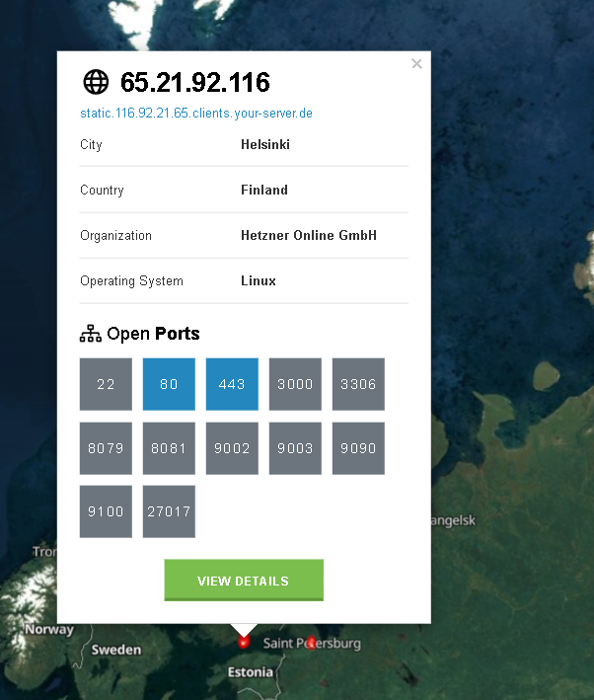Pick port 9003 from open ports
594x700 pixels.
pos(295,448)
